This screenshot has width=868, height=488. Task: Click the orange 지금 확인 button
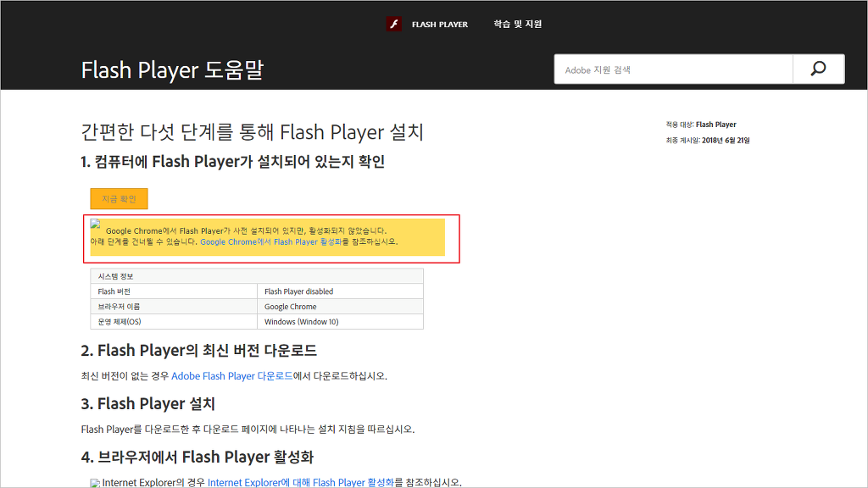click(119, 198)
